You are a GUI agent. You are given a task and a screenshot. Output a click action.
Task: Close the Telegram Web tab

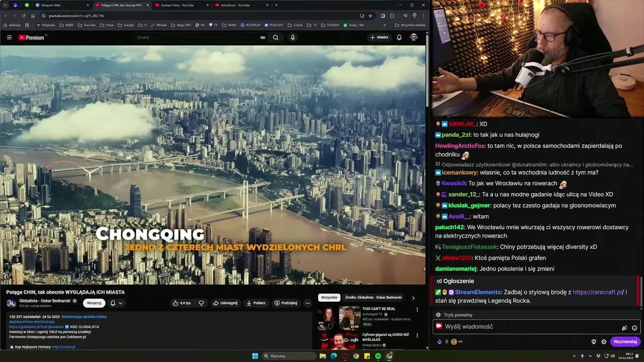click(x=88, y=5)
